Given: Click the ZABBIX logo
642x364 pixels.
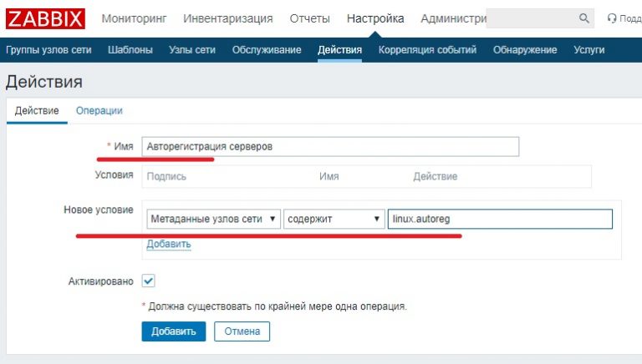Looking at the screenshot, I should (46, 18).
